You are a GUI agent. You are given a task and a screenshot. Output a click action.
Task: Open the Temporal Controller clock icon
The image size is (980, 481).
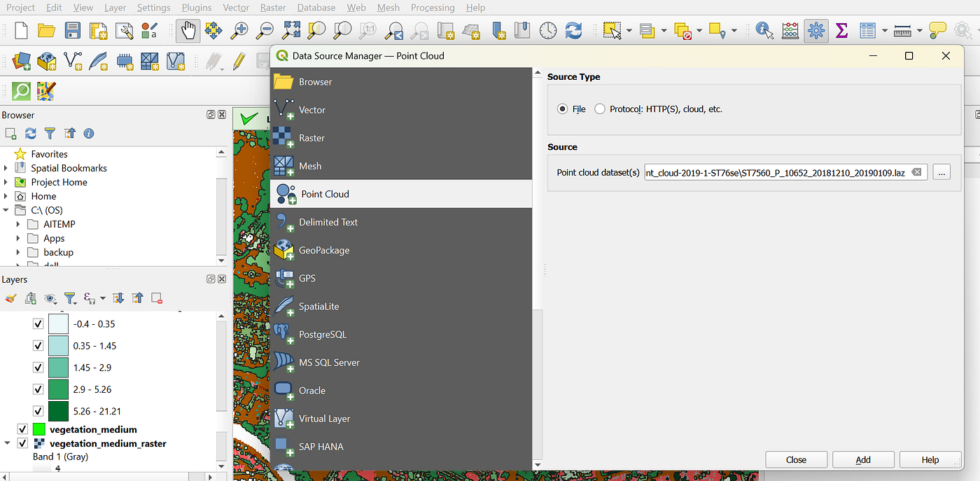point(548,30)
